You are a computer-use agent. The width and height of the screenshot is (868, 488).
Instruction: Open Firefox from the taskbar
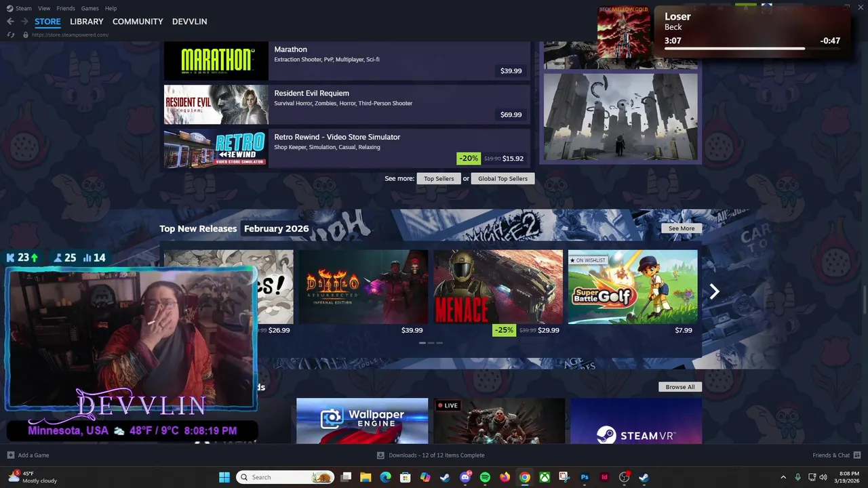pyautogui.click(x=505, y=477)
